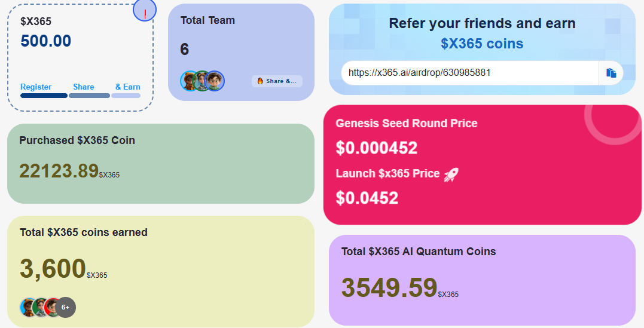Click the $X365 coins referral heading link

(482, 44)
